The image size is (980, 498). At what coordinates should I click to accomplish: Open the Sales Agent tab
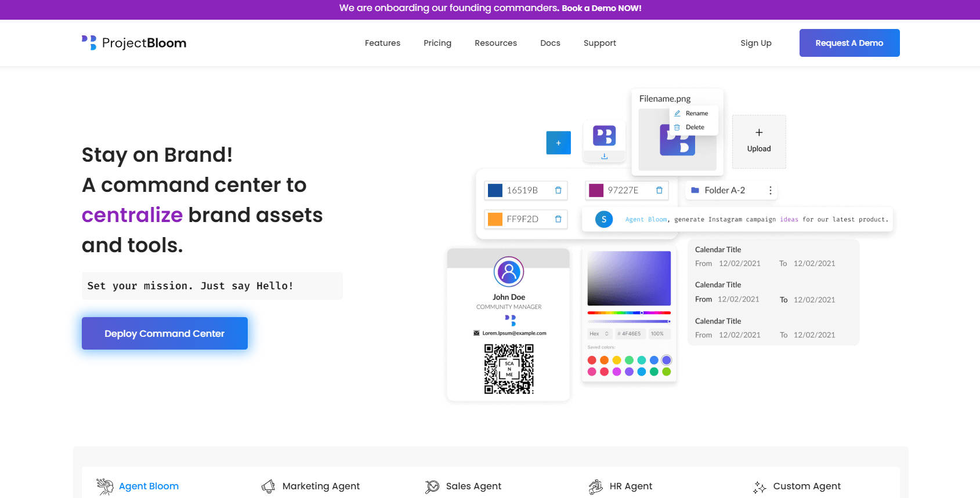coord(473,486)
